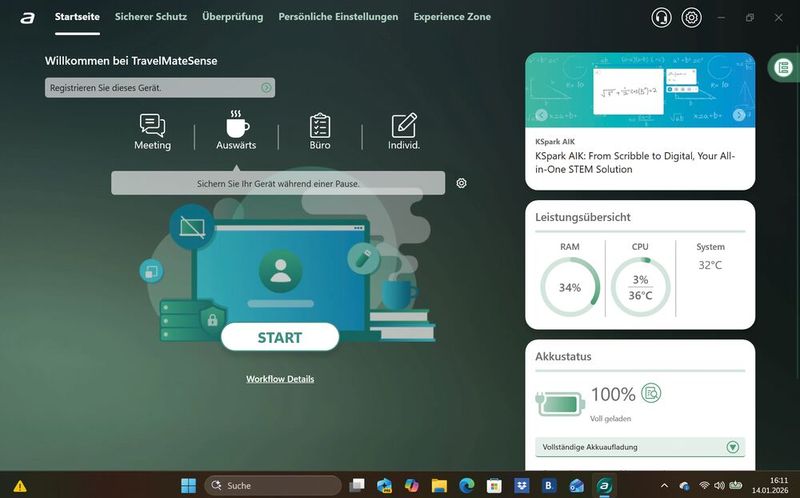This screenshot has width=800, height=498.
Task: Open the Workflow Details link
Action: pos(280,379)
